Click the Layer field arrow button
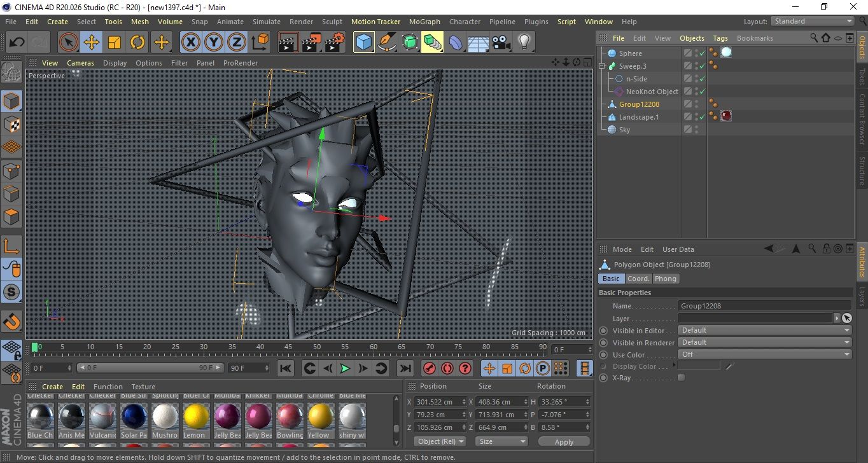Image resolution: width=868 pixels, height=463 pixels. tap(837, 318)
